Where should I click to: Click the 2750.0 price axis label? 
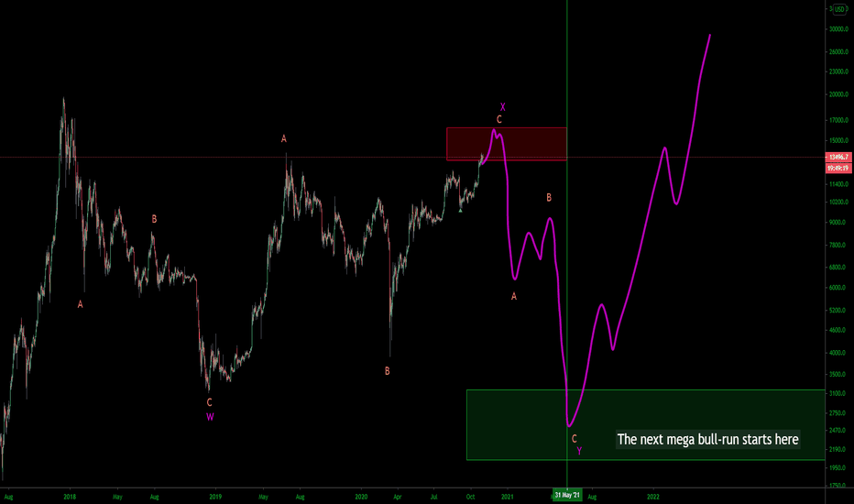coord(838,413)
